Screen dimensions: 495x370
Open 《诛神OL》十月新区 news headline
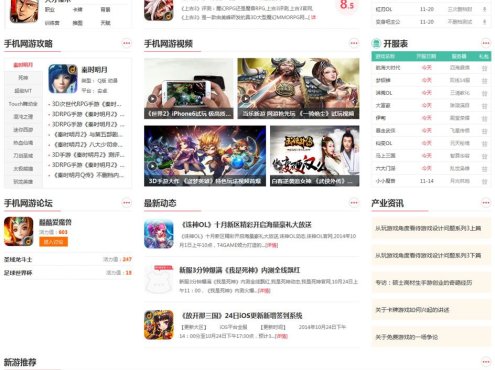click(x=247, y=225)
